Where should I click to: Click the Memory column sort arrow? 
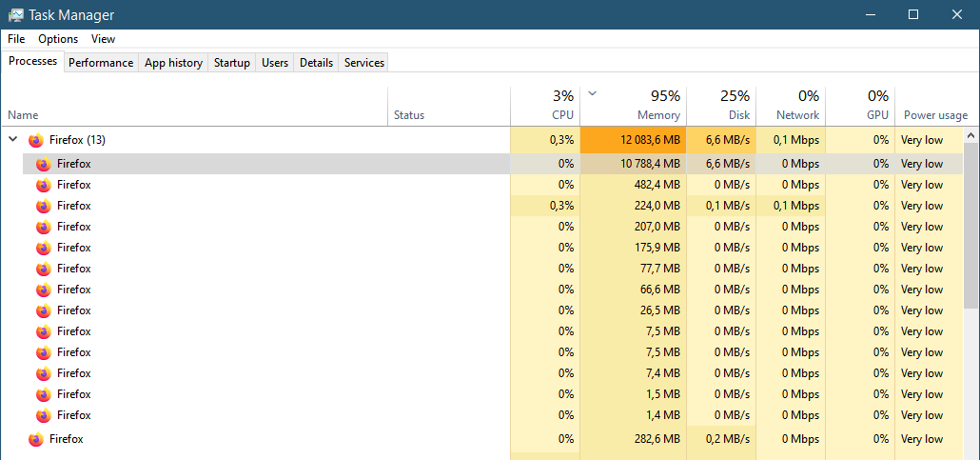click(593, 94)
